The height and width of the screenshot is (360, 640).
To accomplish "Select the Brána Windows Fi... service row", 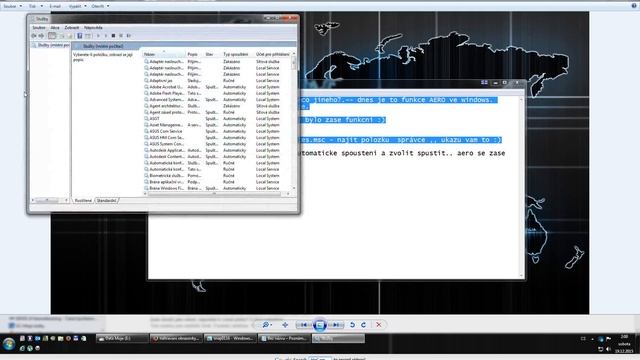I will tap(217, 188).
